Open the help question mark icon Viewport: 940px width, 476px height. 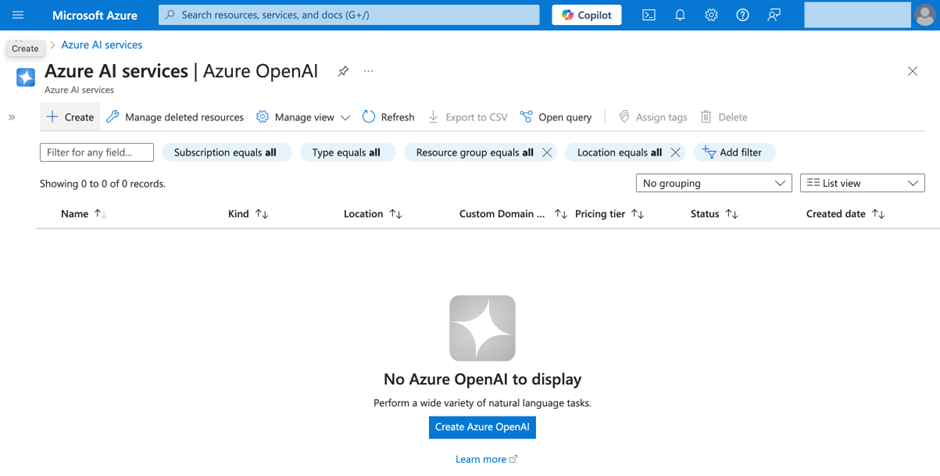pos(742,15)
